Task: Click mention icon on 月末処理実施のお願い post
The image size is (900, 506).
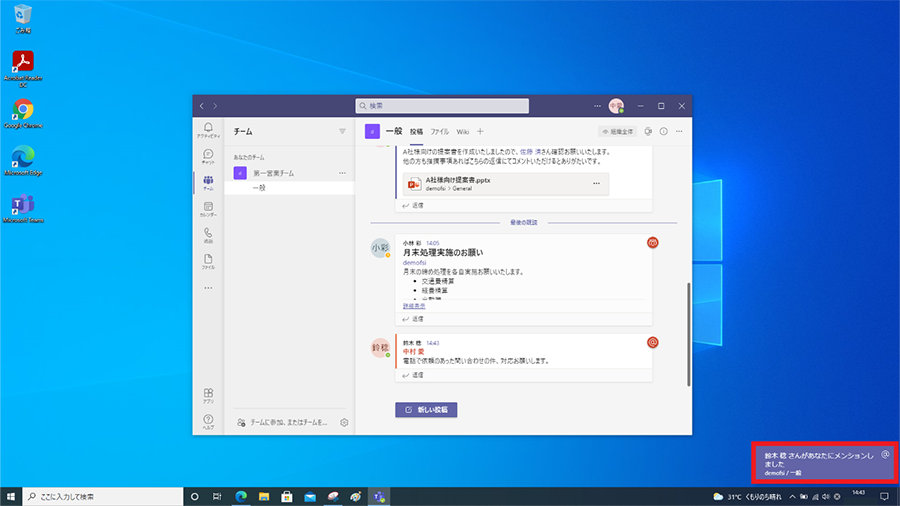Action: coord(653,243)
